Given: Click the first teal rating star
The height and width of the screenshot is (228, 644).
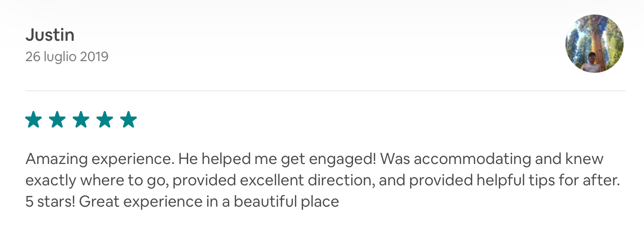Looking at the screenshot, I should click(33, 119).
